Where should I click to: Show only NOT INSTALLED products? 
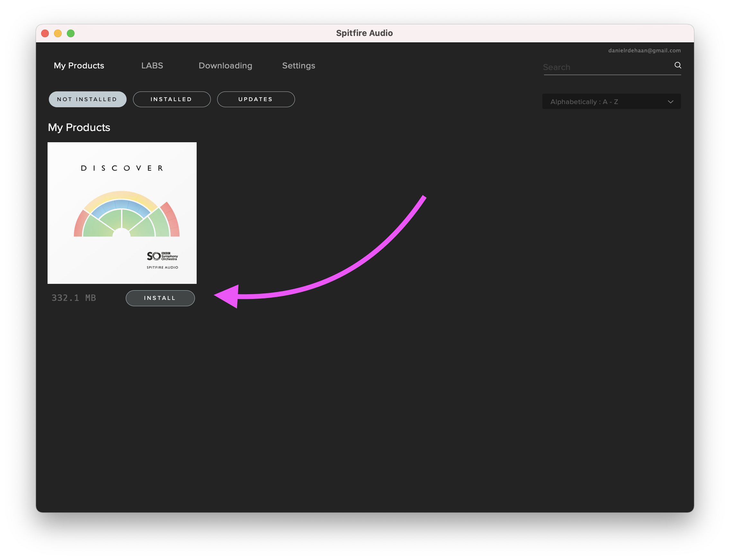click(x=87, y=99)
